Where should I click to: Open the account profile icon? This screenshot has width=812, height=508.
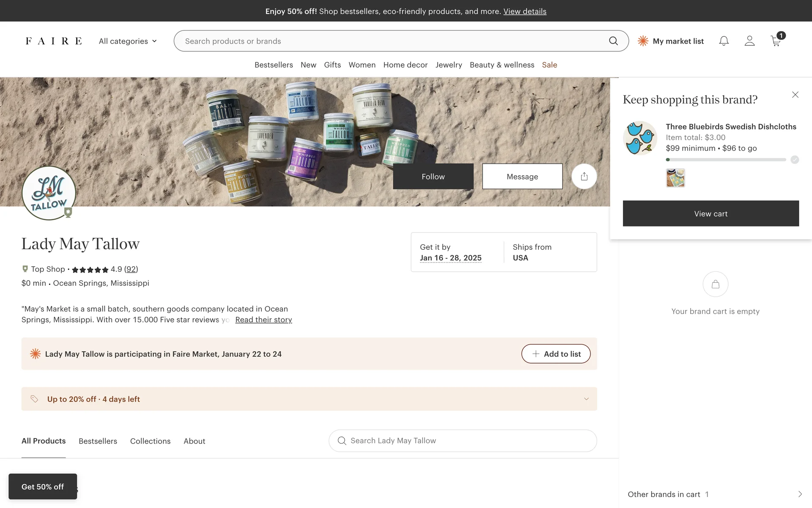pos(749,41)
